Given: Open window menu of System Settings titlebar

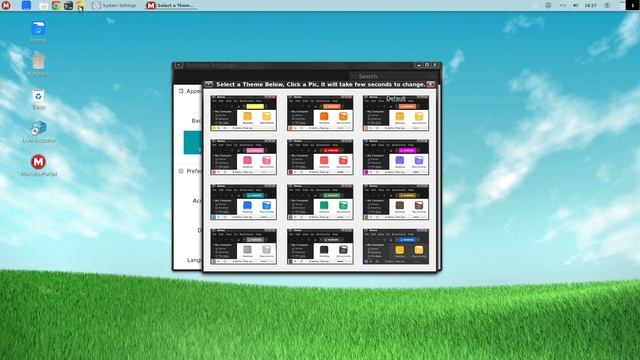Looking at the screenshot, I should (179, 65).
